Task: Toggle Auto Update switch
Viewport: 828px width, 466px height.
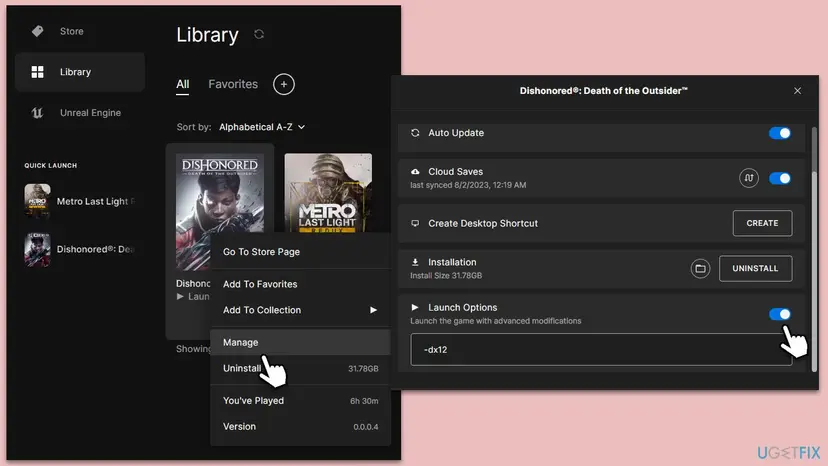Action: pyautogui.click(x=780, y=133)
